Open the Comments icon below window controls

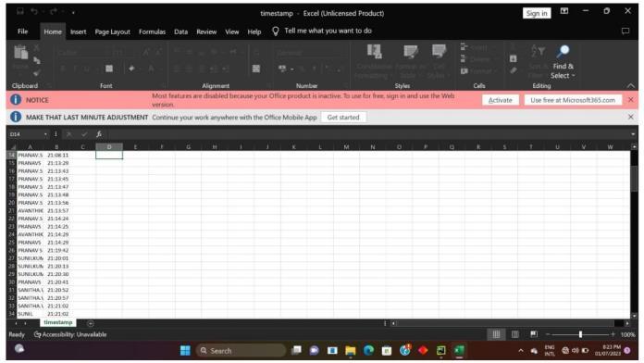pyautogui.click(x=625, y=31)
